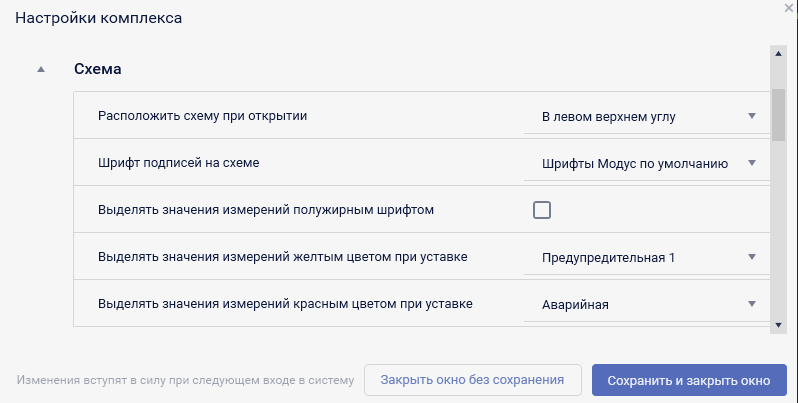Enable bold measurement values checkbox
798x403 pixels.
pos(542,210)
